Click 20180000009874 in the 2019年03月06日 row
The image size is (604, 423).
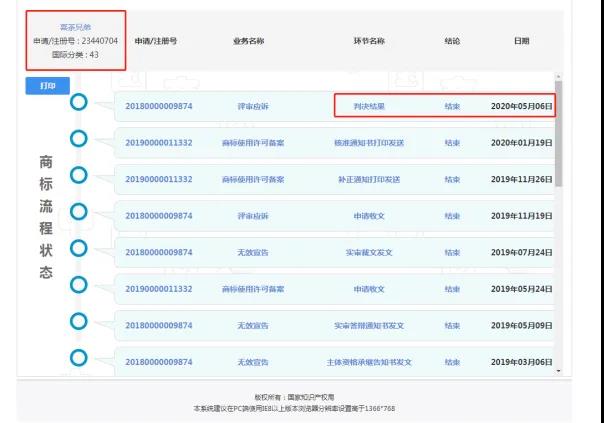pos(159,362)
